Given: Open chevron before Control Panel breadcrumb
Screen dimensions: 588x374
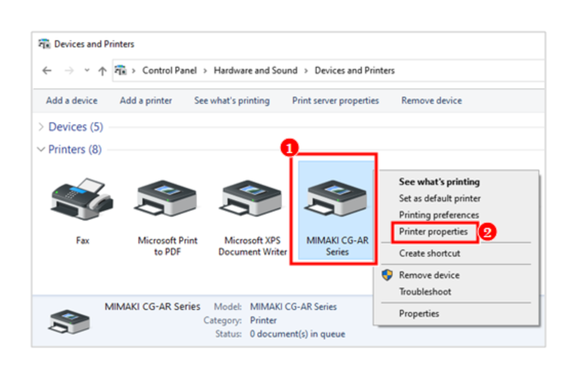Looking at the screenshot, I should pyautogui.click(x=134, y=71).
